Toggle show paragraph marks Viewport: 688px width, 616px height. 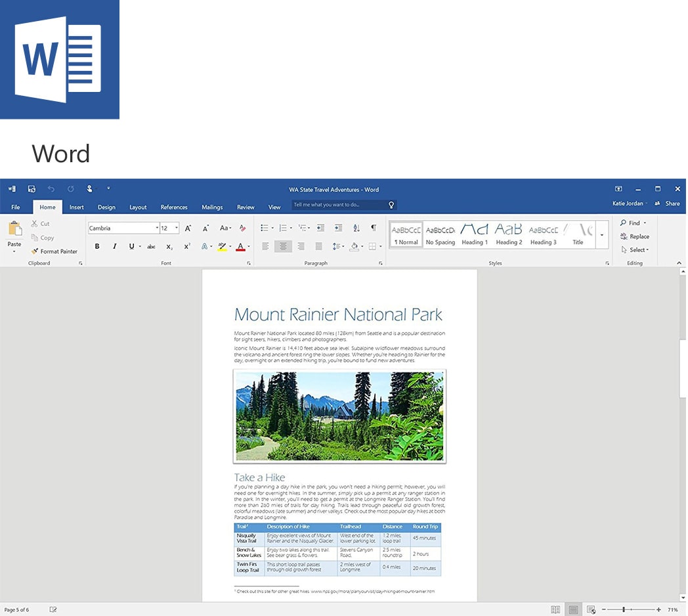point(374,228)
